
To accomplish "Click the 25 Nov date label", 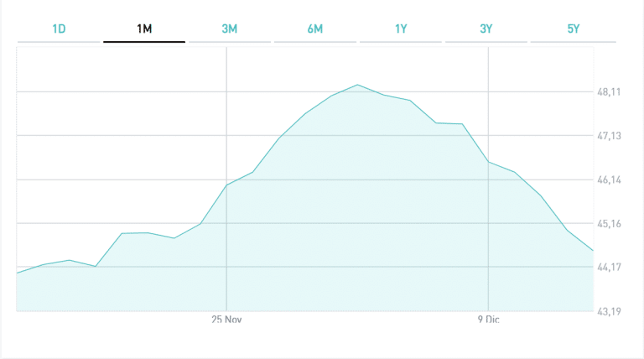I will 226,320.
